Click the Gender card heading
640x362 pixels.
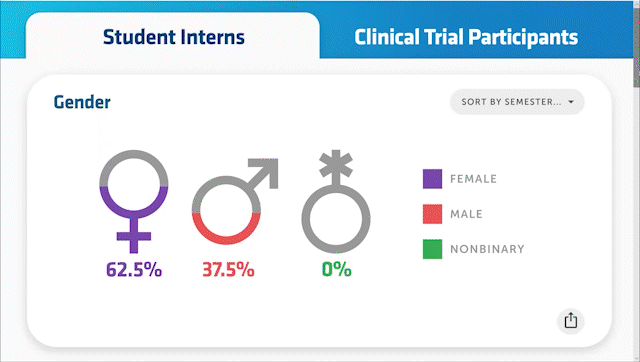pyautogui.click(x=82, y=102)
